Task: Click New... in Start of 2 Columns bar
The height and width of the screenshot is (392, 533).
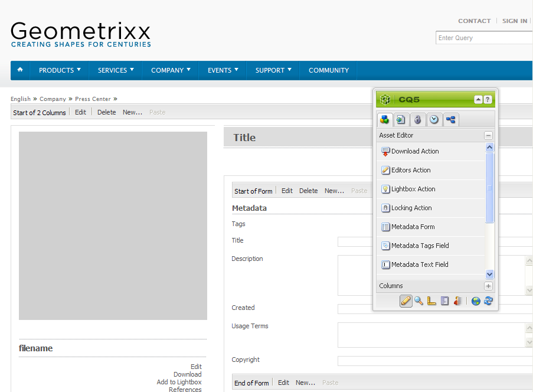Action: pyautogui.click(x=133, y=112)
